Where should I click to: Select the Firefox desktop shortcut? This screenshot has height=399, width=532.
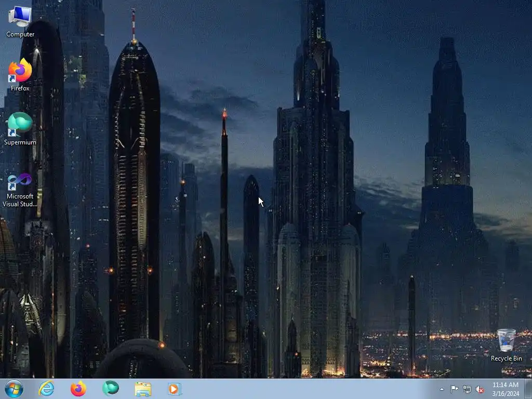click(x=20, y=75)
